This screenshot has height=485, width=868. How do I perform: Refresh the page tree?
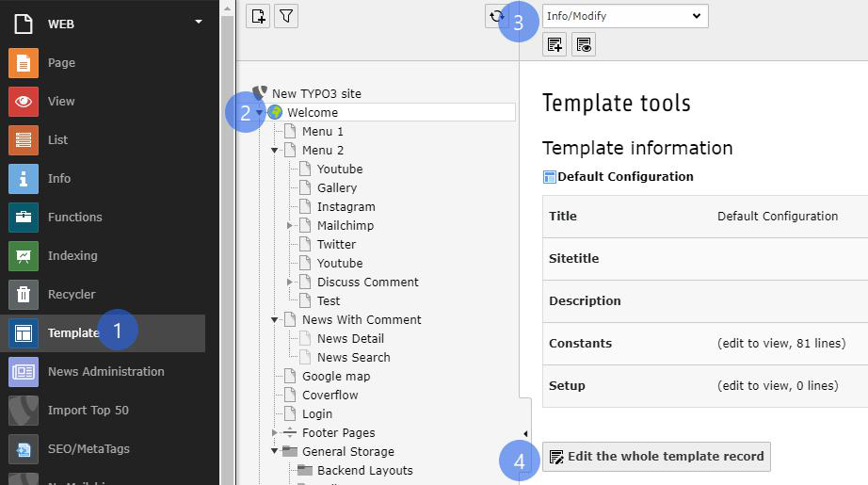[495, 16]
